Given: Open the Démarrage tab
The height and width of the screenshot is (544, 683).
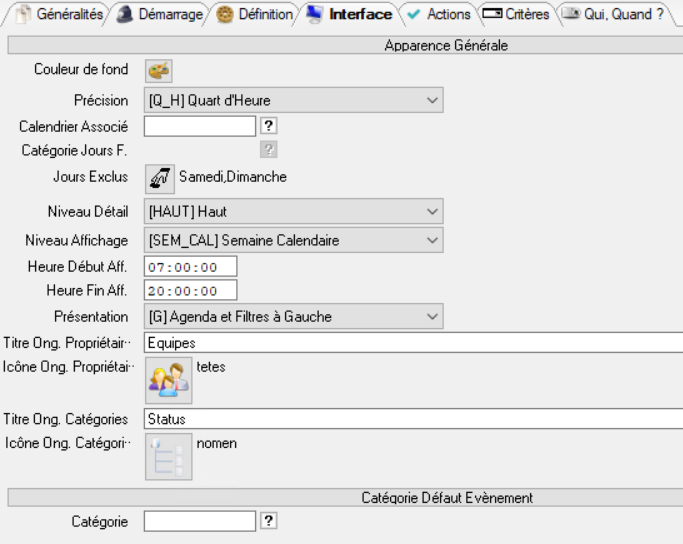Looking at the screenshot, I should tap(158, 15).
